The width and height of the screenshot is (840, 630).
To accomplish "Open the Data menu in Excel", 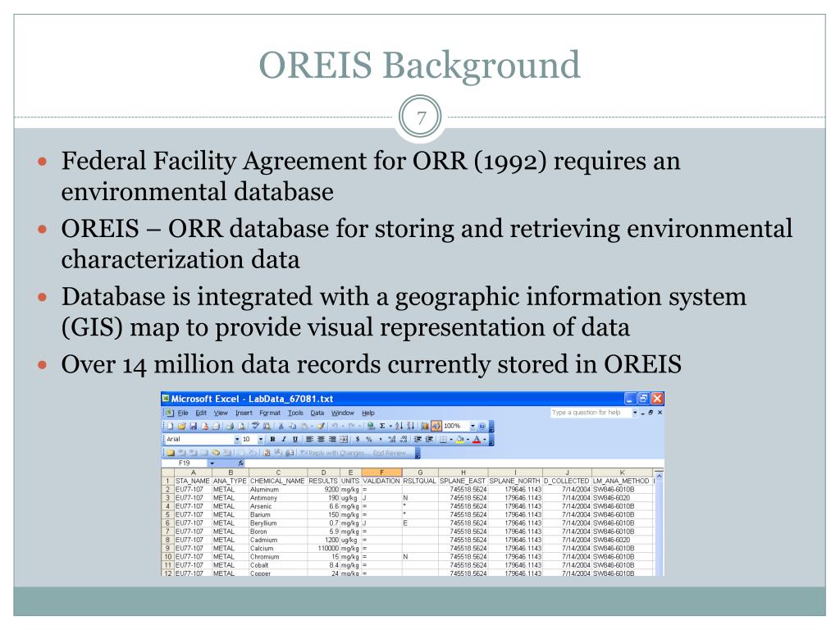I will [317, 413].
